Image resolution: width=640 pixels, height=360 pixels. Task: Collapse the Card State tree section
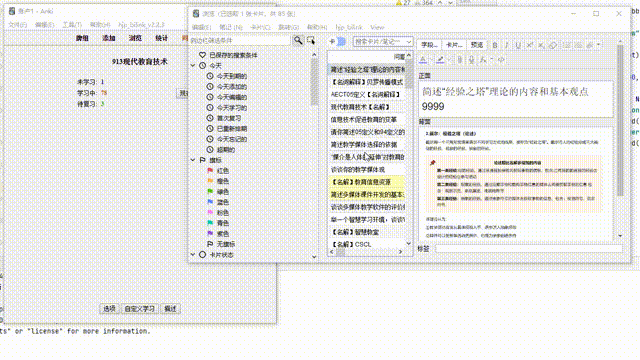[193, 254]
